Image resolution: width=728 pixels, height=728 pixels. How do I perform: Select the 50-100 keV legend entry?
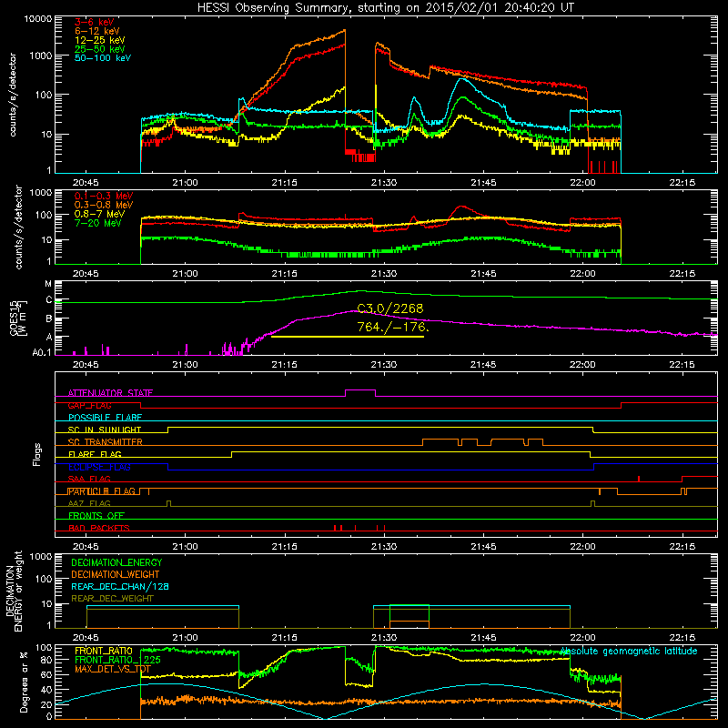point(103,58)
